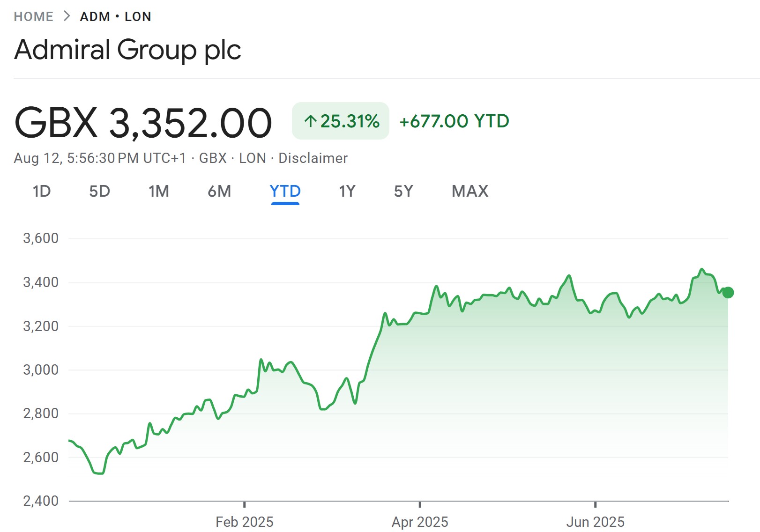The height and width of the screenshot is (532, 760).
Task: Click the GBX 3,352.00 price display
Action: tap(143, 121)
